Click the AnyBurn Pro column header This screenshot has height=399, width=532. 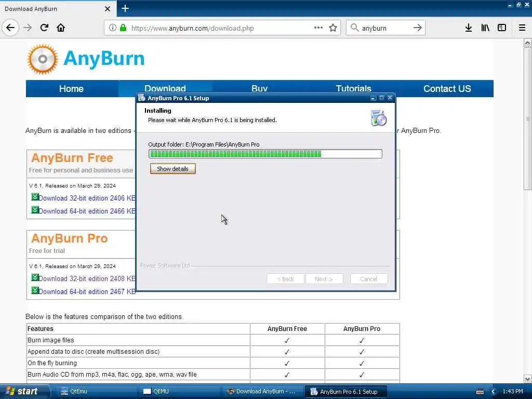pyautogui.click(x=362, y=329)
